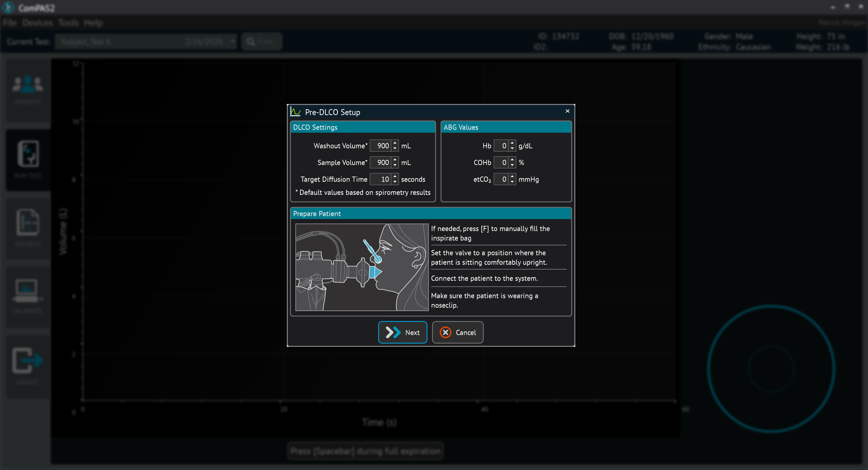Increase Sample Volume with up arrow
Image resolution: width=868 pixels, height=470 pixels.
(x=395, y=160)
